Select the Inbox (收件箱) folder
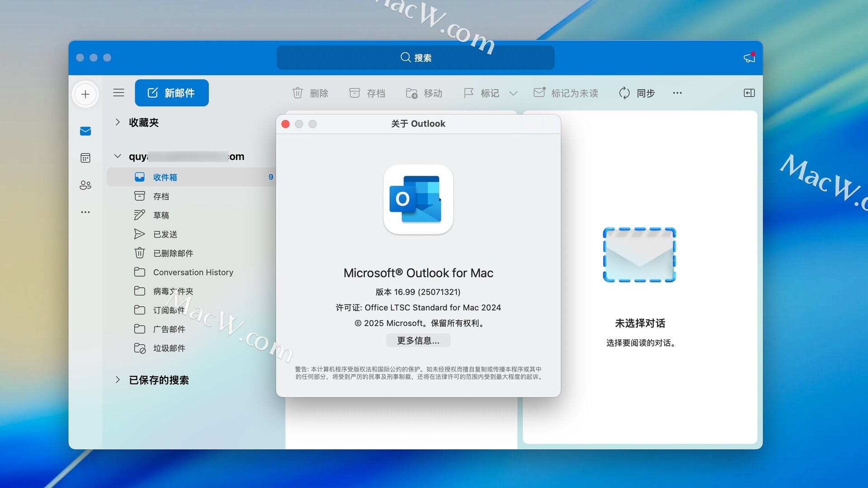 pos(191,177)
